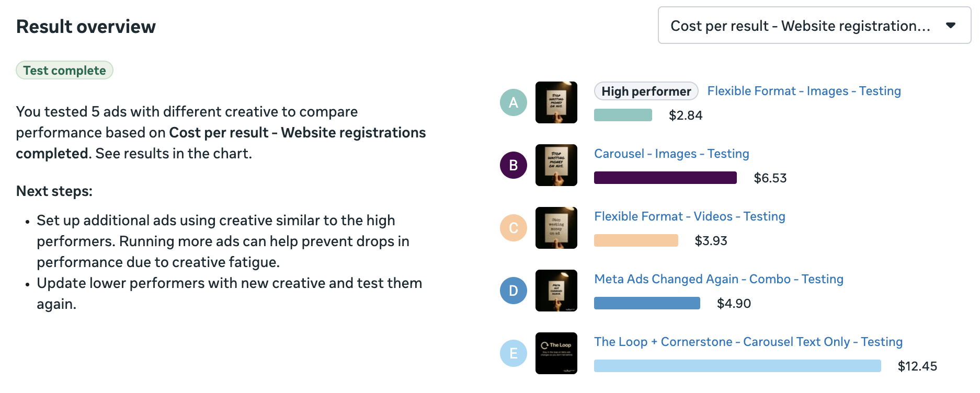
Task: Click ad C video creative thumbnail
Action: [x=556, y=228]
